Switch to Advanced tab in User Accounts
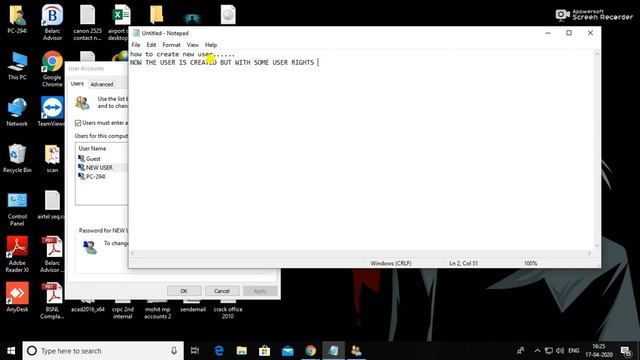The width and height of the screenshot is (640, 360). 102,84
